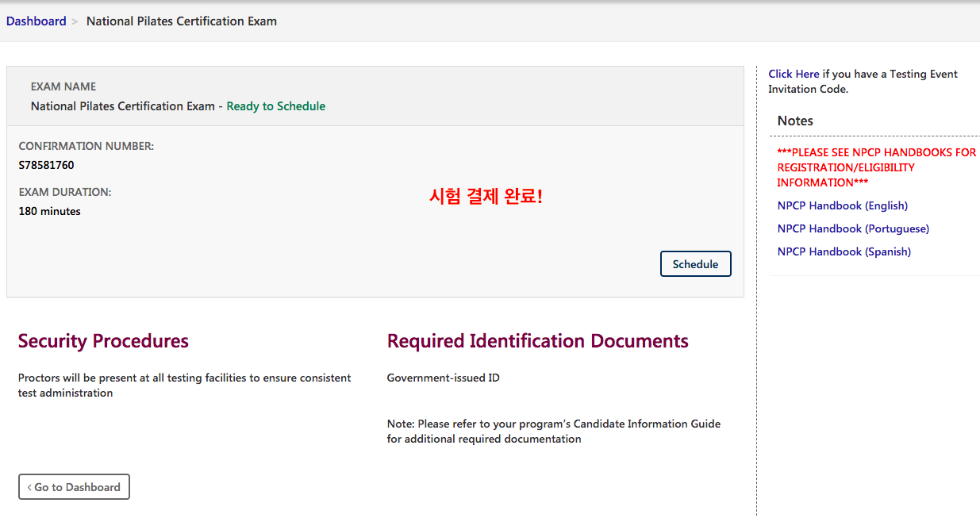Open the Dashboard breadcrumb link
Image resolution: width=980 pixels, height=522 pixels.
coord(37,21)
